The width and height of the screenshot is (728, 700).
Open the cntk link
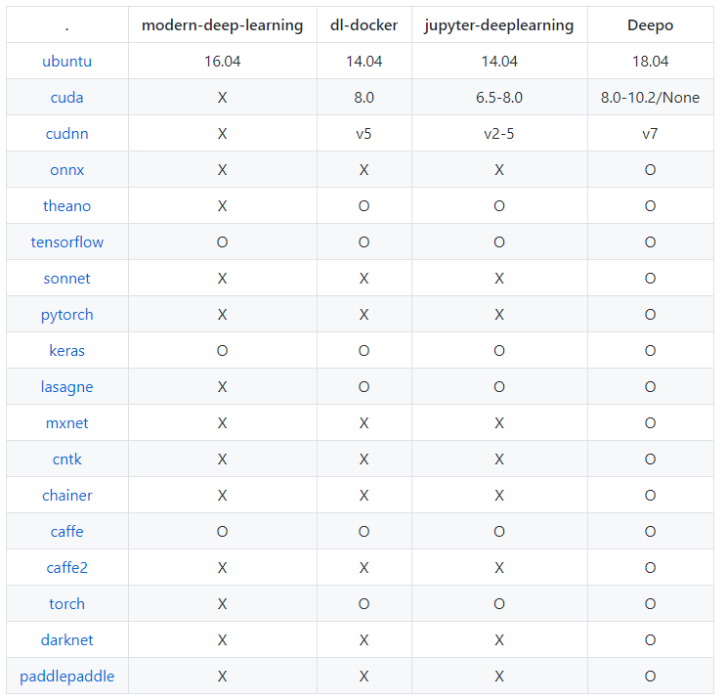point(66,459)
